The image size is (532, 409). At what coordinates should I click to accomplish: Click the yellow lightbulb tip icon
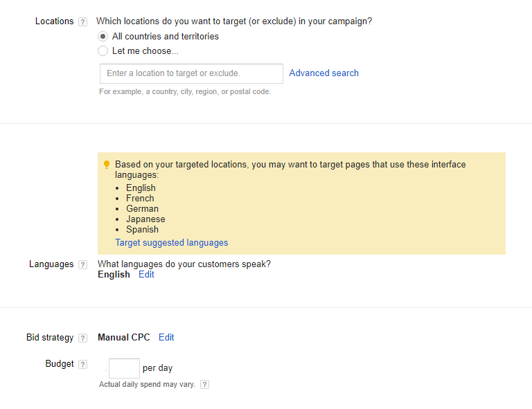[107, 165]
